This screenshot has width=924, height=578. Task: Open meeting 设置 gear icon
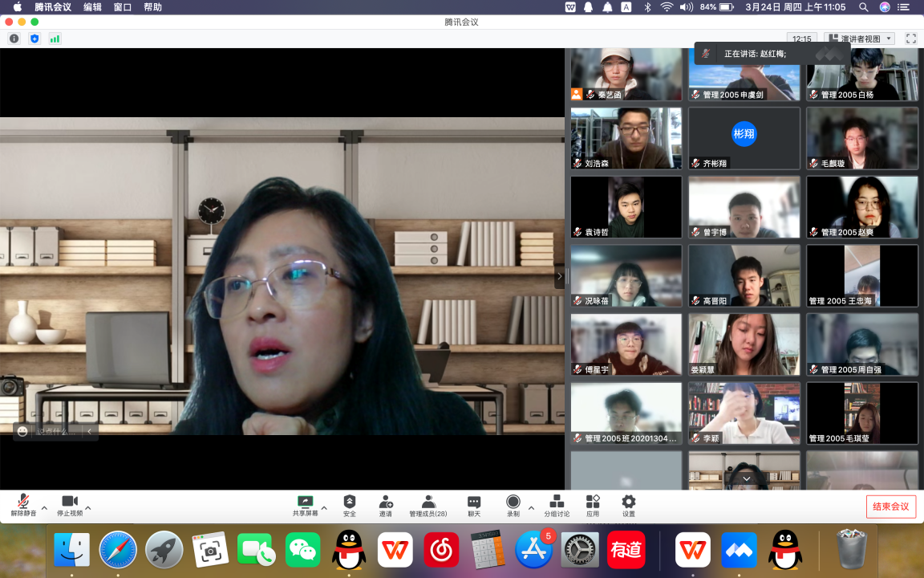(629, 505)
